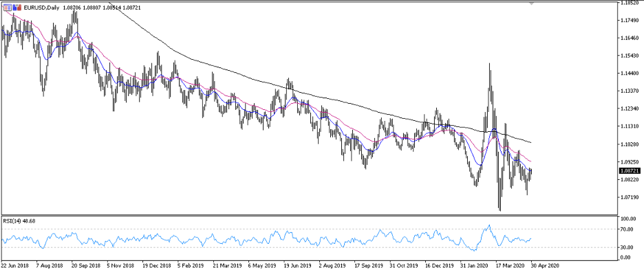Click the 1.07190 price scale value
The width and height of the screenshot is (644, 272).
pyautogui.click(x=630, y=197)
